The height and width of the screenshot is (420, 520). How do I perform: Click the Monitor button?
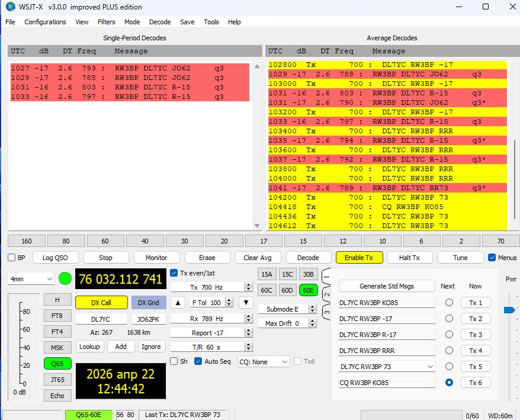click(156, 258)
